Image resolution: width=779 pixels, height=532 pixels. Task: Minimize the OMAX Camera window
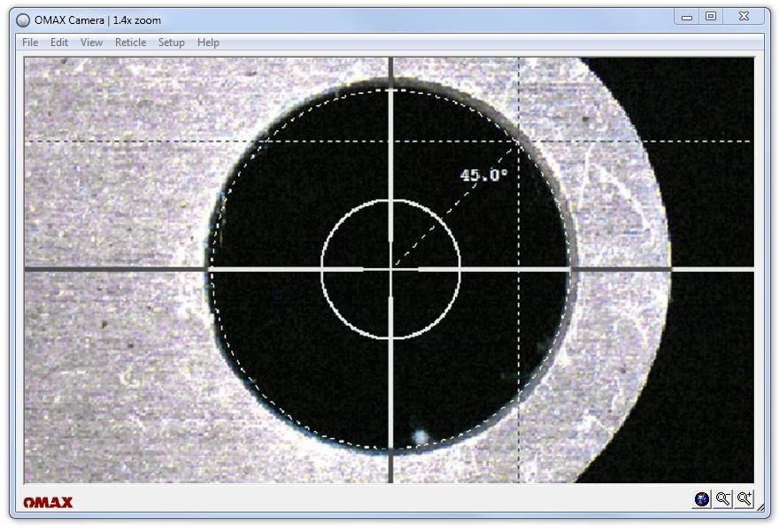687,17
